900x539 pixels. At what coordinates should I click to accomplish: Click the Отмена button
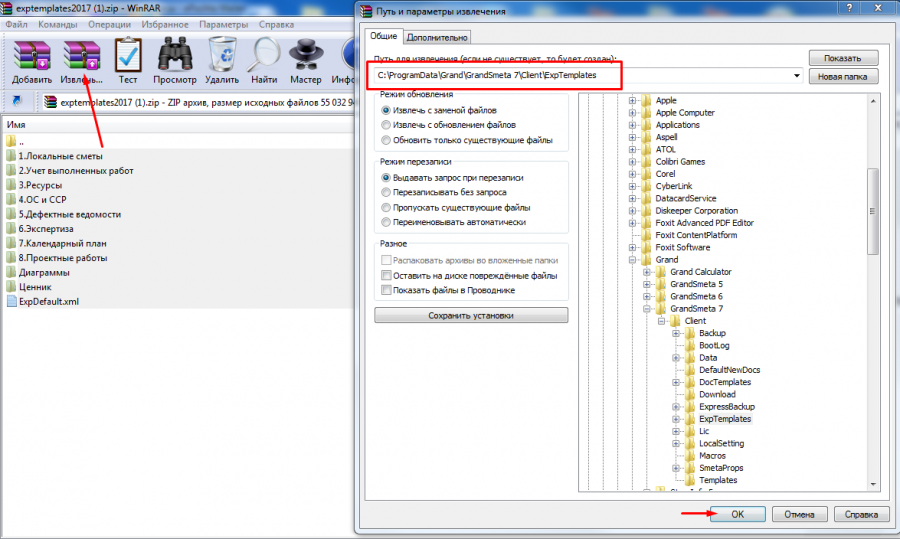click(800, 514)
